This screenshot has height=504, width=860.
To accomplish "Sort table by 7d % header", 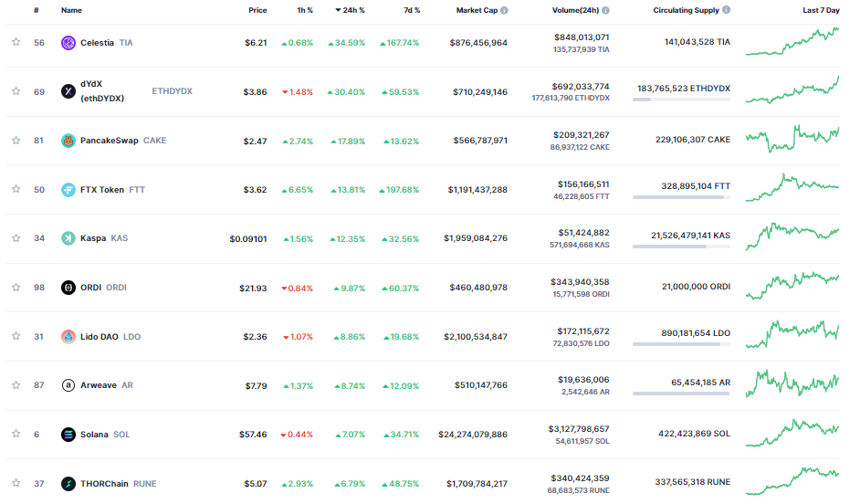I will 412,10.
